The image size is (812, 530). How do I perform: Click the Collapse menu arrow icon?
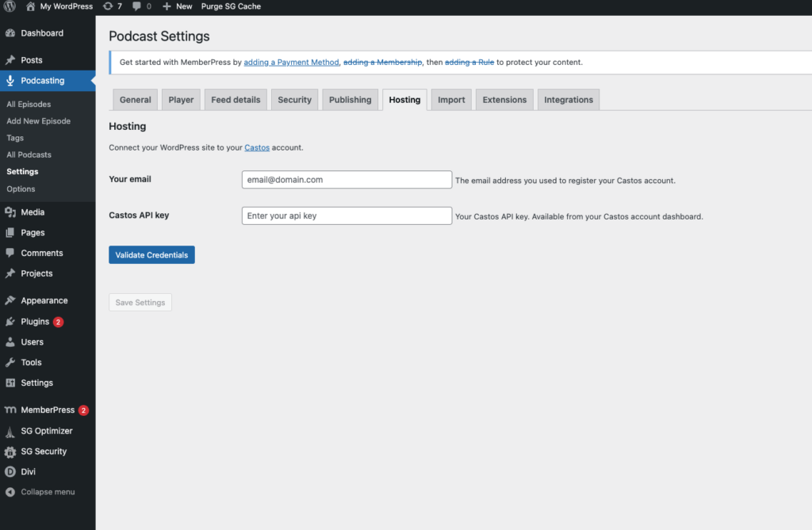10,492
